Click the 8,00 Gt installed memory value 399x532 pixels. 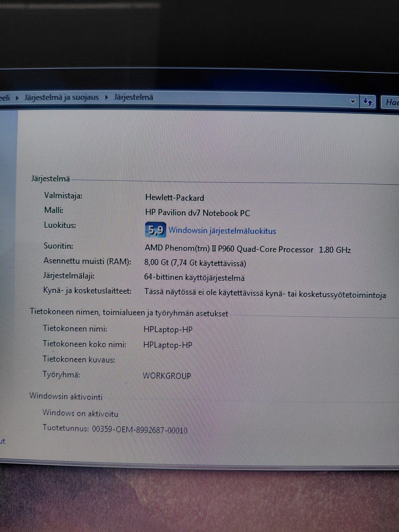pos(195,263)
